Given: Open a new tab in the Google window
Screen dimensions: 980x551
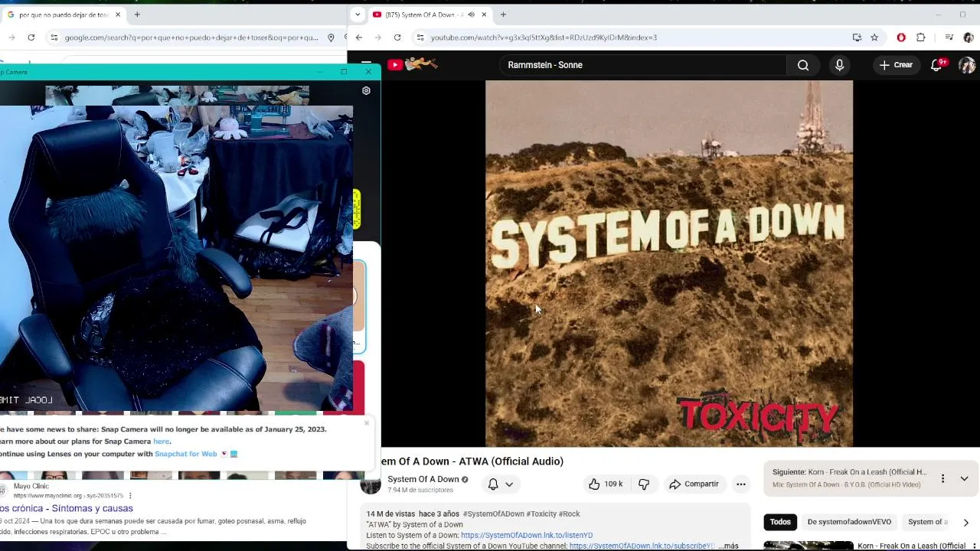Looking at the screenshot, I should [137, 15].
